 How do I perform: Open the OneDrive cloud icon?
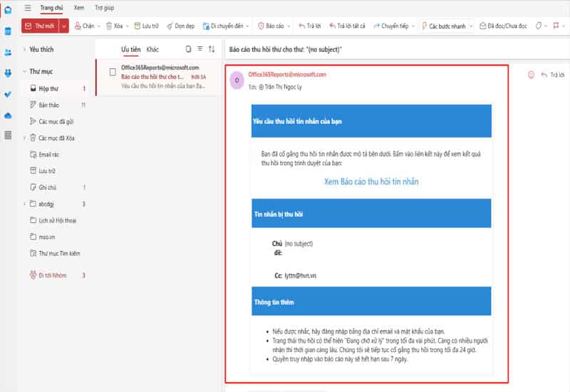click(x=8, y=115)
